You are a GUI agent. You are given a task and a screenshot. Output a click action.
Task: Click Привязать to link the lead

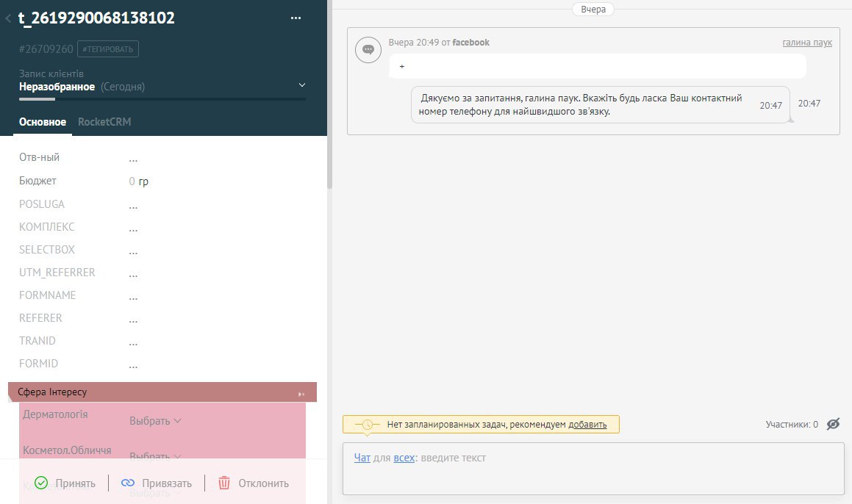(167, 483)
